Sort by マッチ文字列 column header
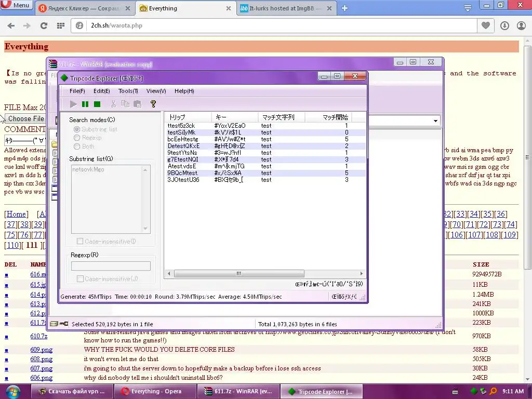The image size is (532, 399). (x=282, y=117)
